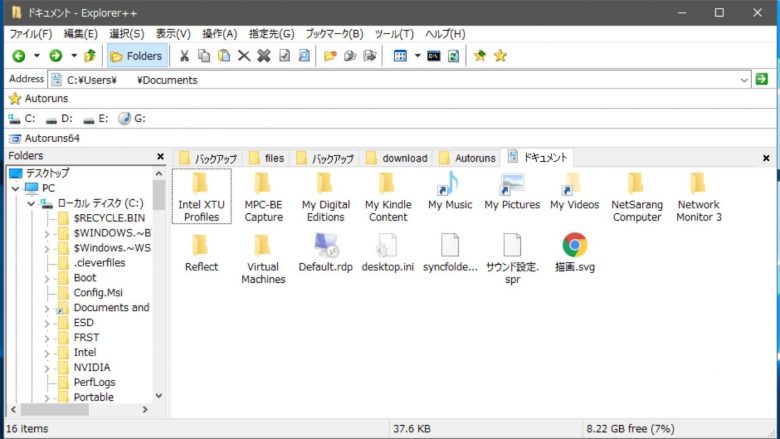Expand the NVIDIA folder node
Screen dimensions: 780x439
47,368
